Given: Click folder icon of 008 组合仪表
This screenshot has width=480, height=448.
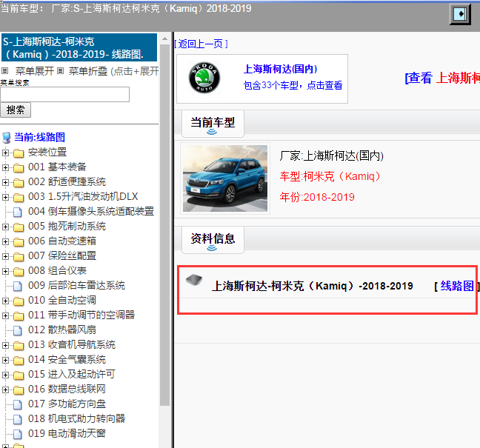Looking at the screenshot, I should pyautogui.click(x=19, y=272).
